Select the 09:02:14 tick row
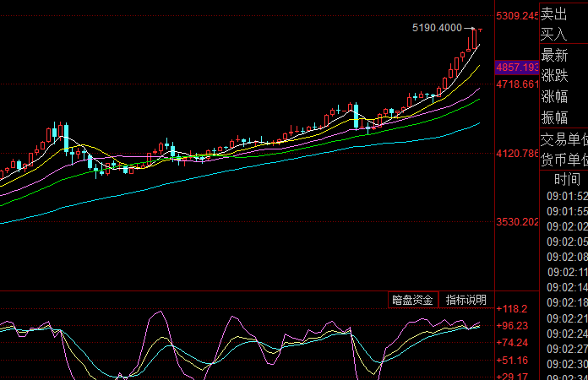The image size is (588, 380). click(x=567, y=287)
